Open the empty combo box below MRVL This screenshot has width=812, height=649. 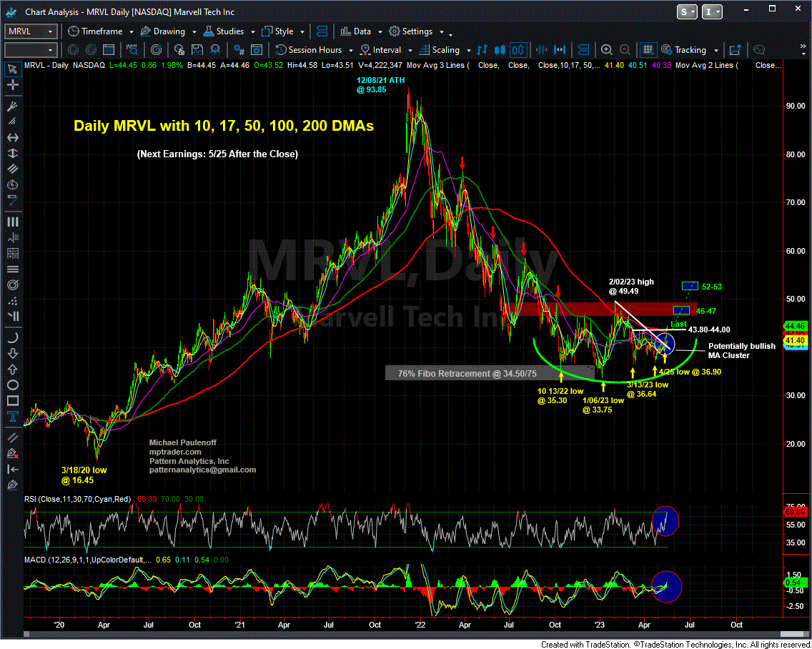pos(30,50)
